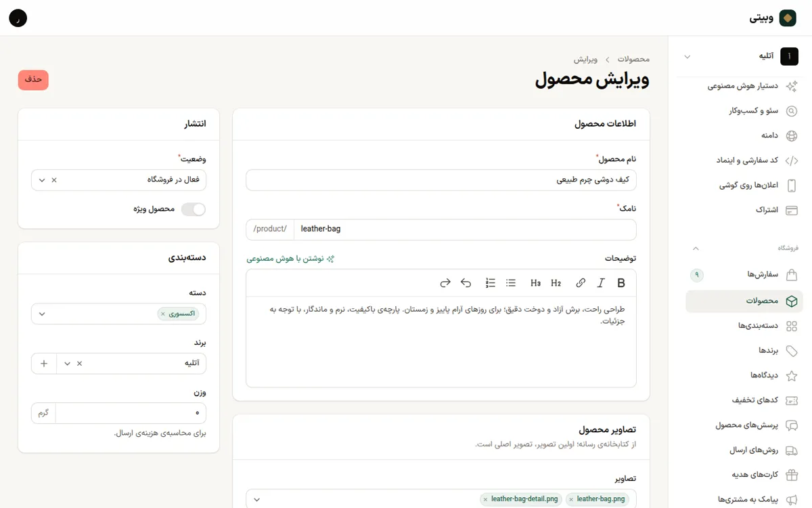The width and height of the screenshot is (812, 508).
Task: Clear the وضعیت selection with the x
Action: tap(54, 180)
